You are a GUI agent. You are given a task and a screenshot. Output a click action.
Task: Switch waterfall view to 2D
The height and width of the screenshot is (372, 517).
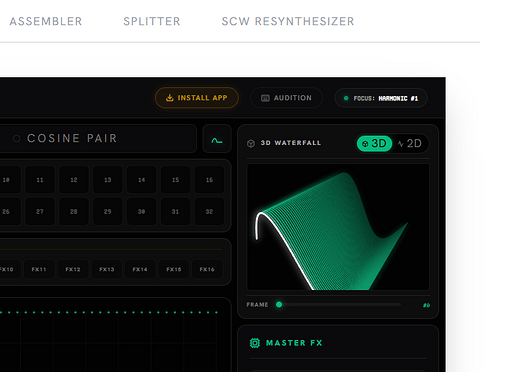tap(410, 144)
